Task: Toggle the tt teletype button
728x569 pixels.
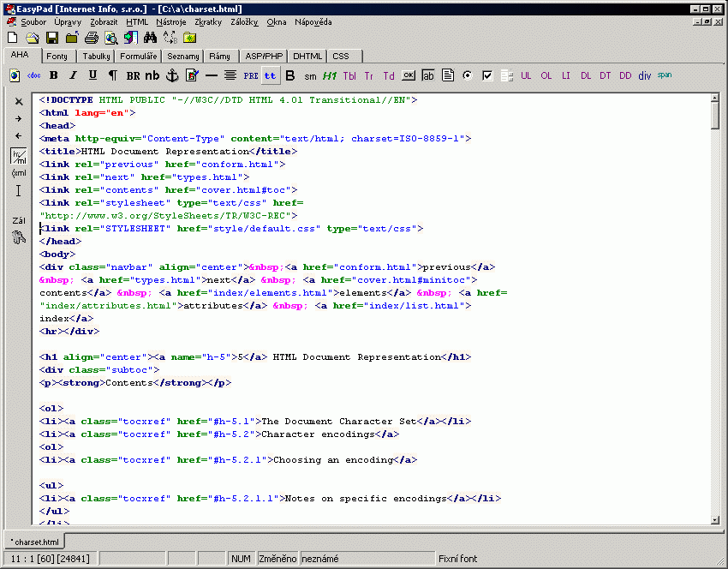Action: 270,75
